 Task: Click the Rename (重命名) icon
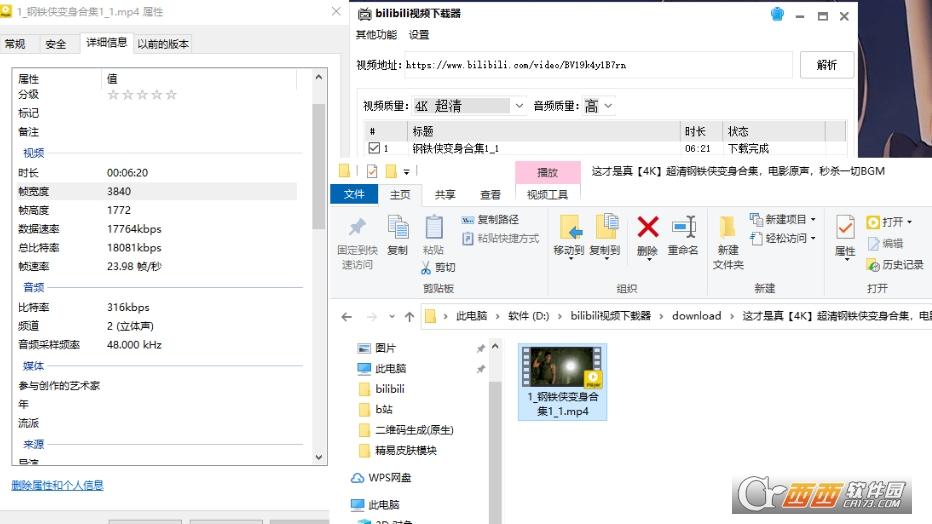[684, 227]
